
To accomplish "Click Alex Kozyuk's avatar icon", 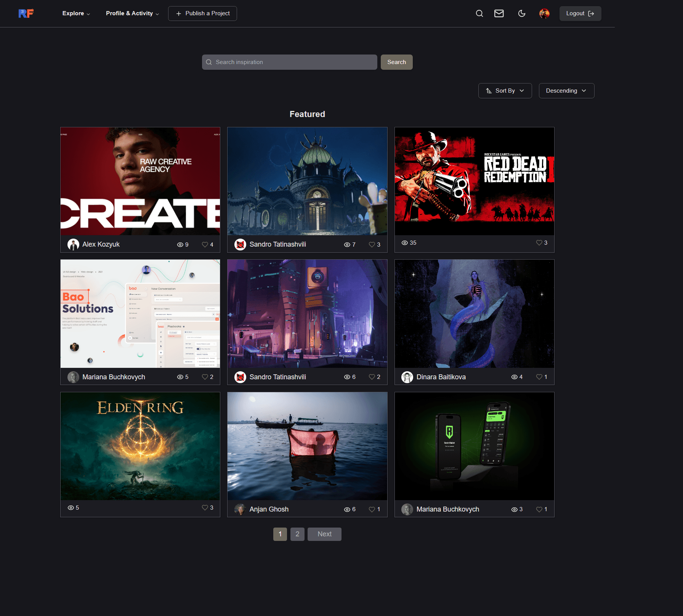I will (x=73, y=244).
